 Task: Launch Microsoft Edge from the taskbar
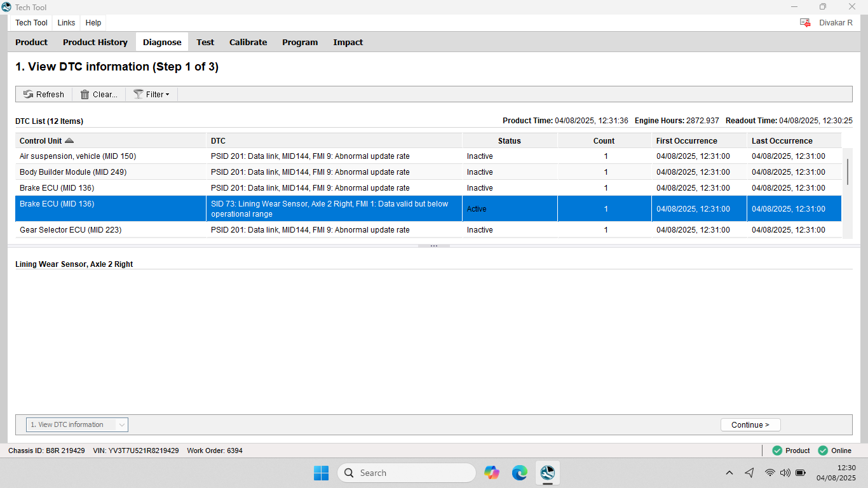tap(520, 473)
